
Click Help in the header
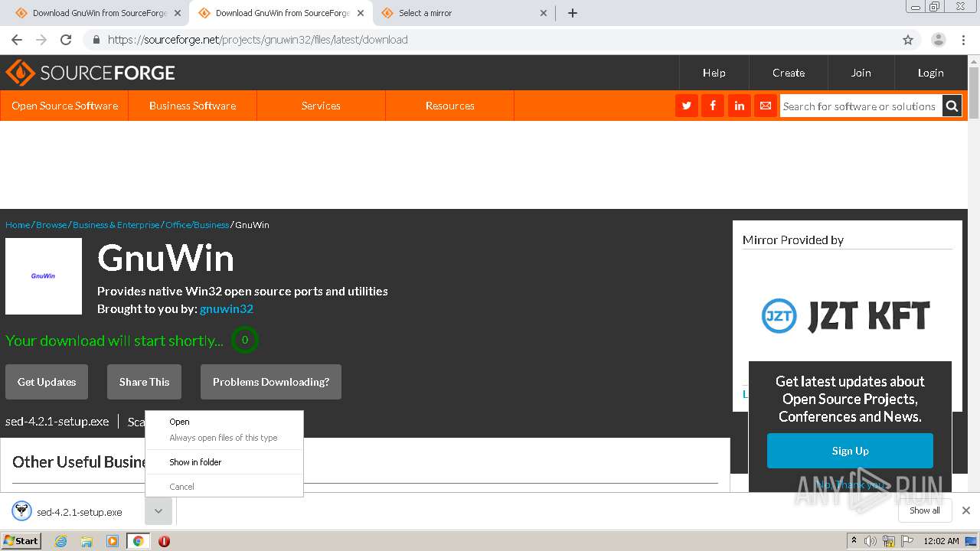[714, 73]
